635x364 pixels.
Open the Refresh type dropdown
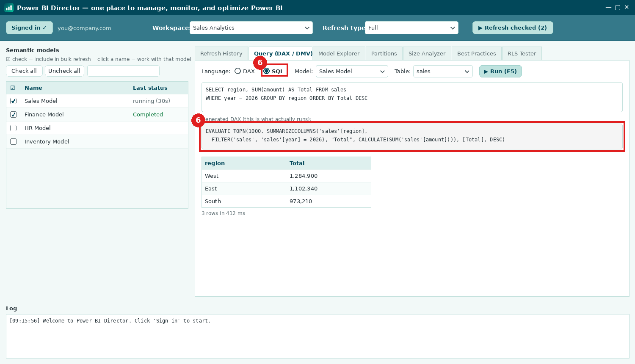click(x=411, y=28)
